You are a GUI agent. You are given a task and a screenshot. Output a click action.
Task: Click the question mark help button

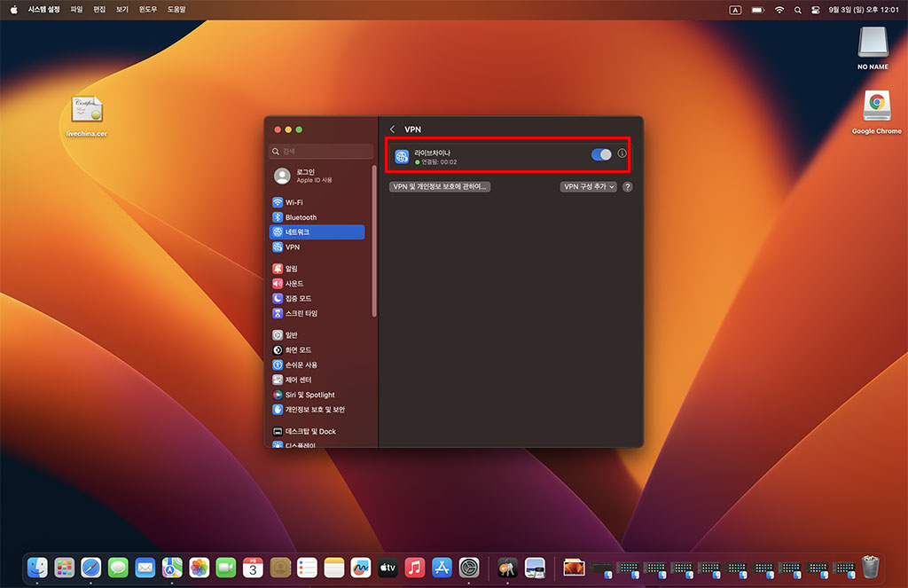pyautogui.click(x=627, y=186)
